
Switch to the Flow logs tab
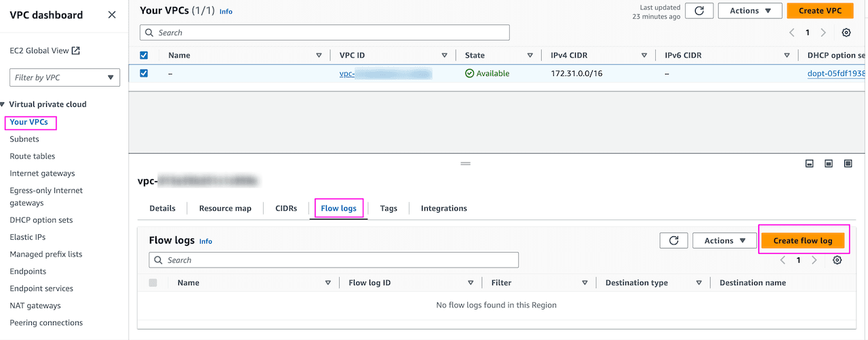click(338, 209)
